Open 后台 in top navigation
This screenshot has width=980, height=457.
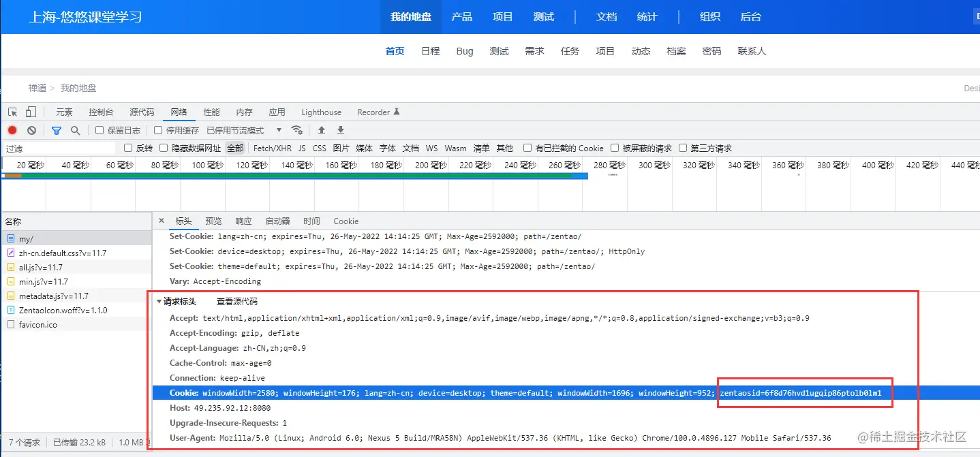[750, 17]
